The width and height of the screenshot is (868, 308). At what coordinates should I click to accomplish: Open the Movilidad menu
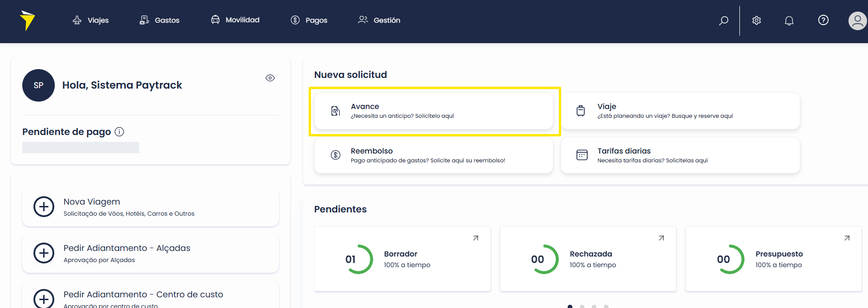point(235,20)
